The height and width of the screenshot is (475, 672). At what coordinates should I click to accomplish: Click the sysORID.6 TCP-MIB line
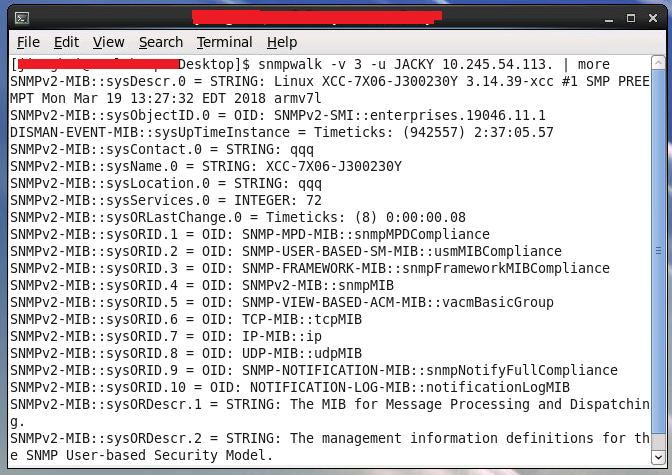(x=186, y=319)
